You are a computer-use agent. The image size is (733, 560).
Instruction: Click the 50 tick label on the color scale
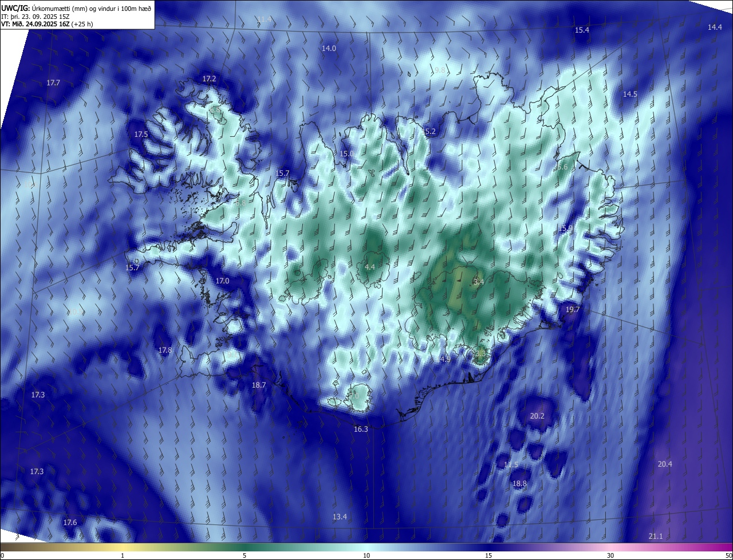(728, 556)
